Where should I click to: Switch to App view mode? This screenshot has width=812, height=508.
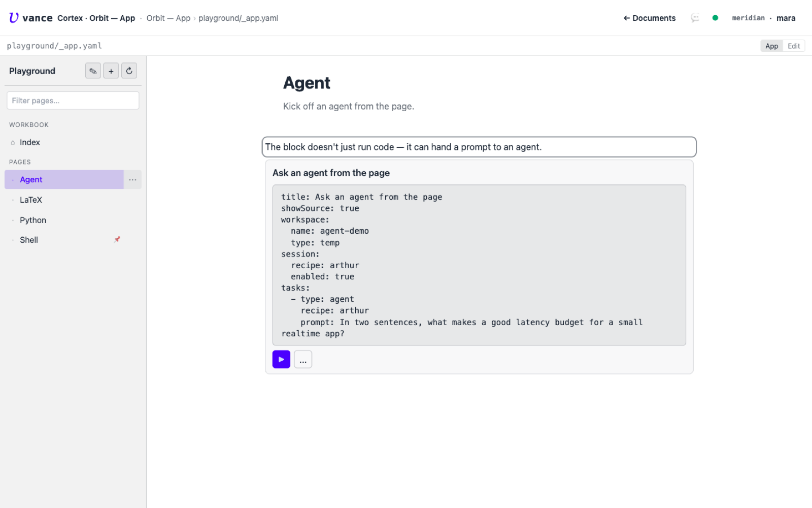tap(771, 46)
